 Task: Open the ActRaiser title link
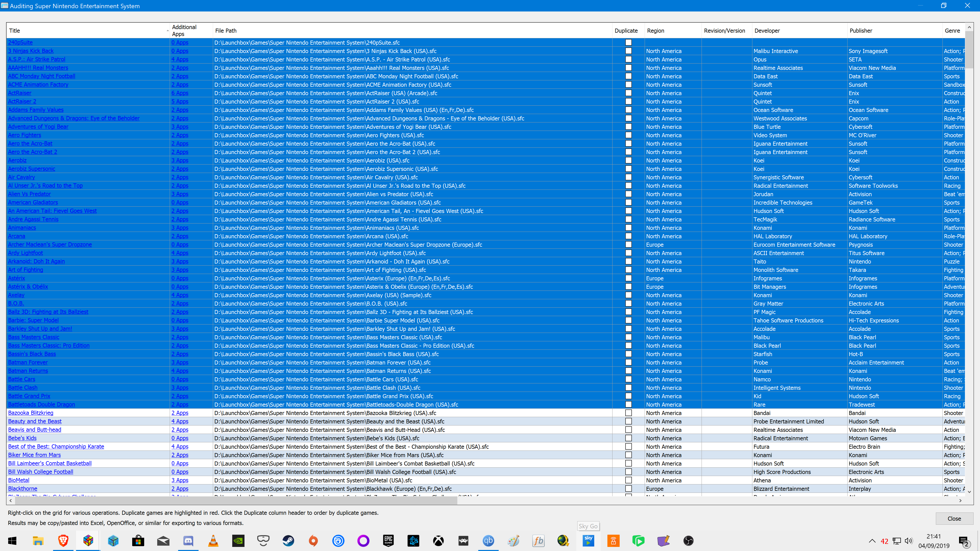[20, 93]
